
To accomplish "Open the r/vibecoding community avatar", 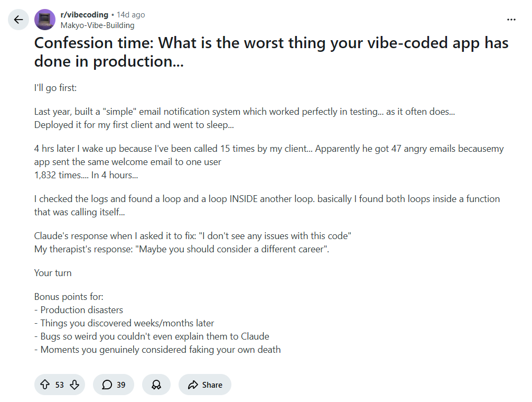I will tap(45, 20).
